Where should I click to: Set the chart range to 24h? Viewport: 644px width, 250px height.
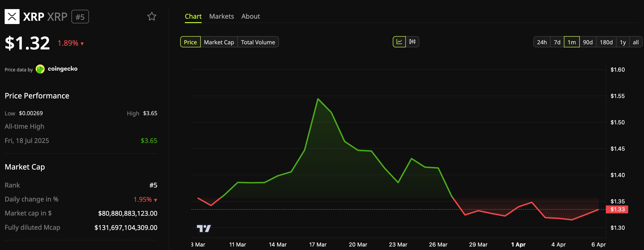tap(542, 42)
